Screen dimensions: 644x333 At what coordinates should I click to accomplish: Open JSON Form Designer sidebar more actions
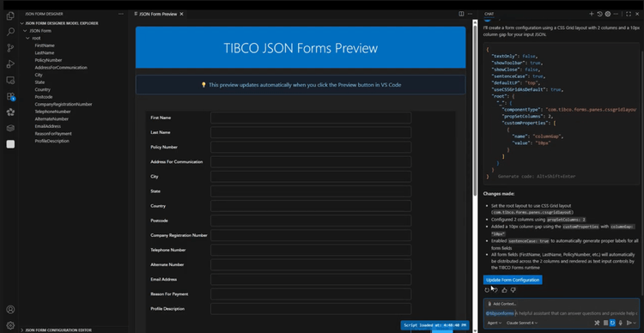click(x=121, y=14)
